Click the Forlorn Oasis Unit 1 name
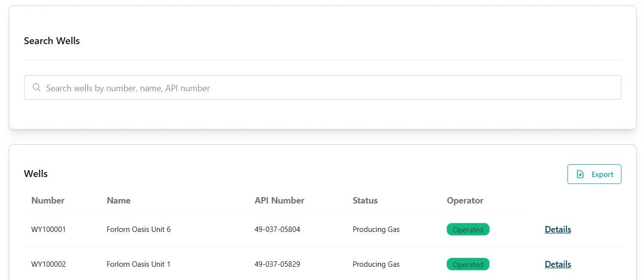This screenshot has width=644, height=280. [x=138, y=264]
